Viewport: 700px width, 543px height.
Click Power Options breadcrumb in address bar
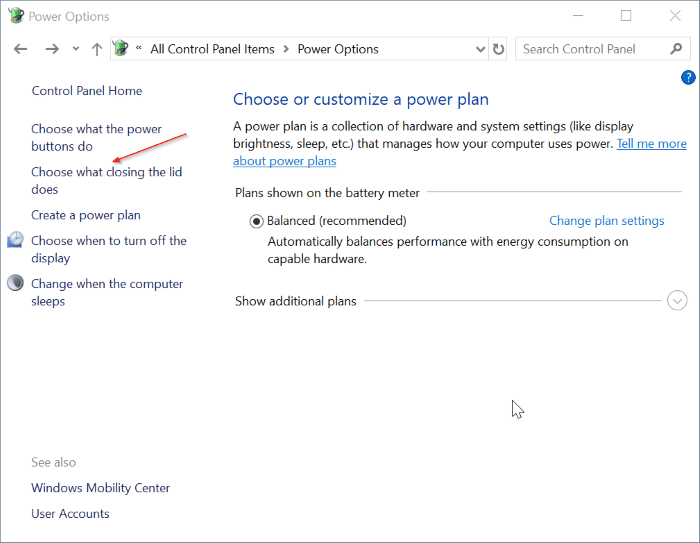(338, 49)
